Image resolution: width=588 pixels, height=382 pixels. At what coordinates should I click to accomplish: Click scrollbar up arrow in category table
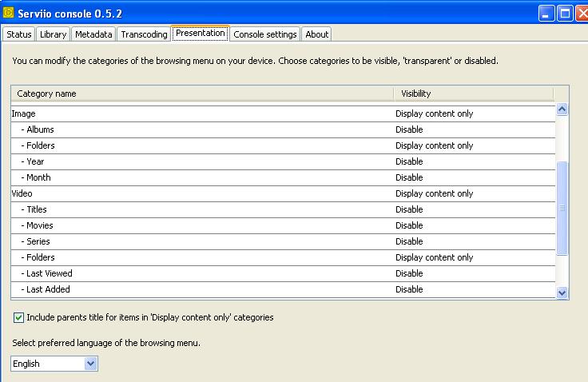point(562,110)
